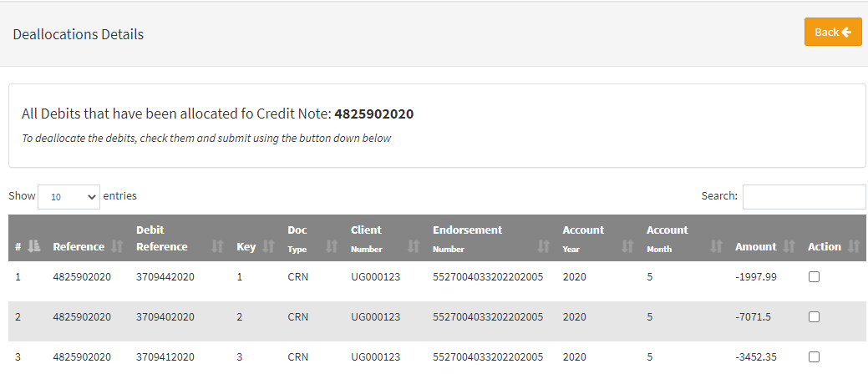
Task: Click the sort arrows beside Action header
Action: click(853, 246)
